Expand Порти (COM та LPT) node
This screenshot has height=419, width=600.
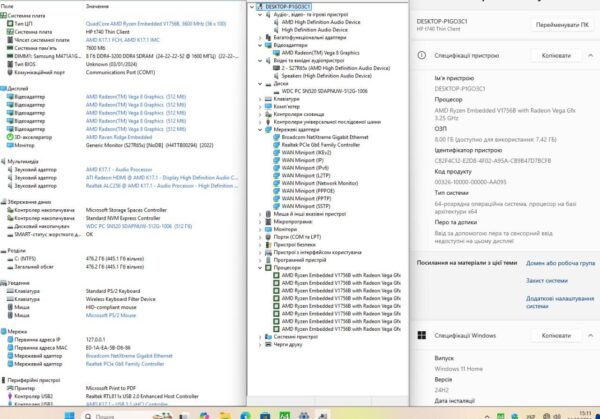point(260,237)
